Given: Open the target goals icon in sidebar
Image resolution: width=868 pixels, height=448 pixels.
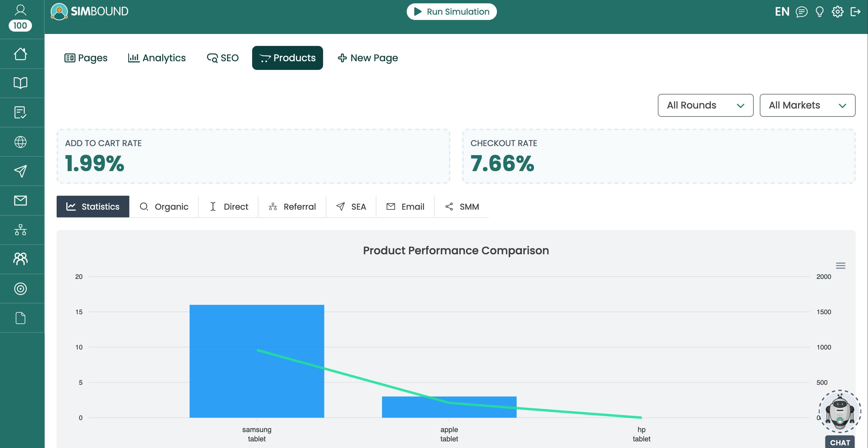Looking at the screenshot, I should coord(21,289).
